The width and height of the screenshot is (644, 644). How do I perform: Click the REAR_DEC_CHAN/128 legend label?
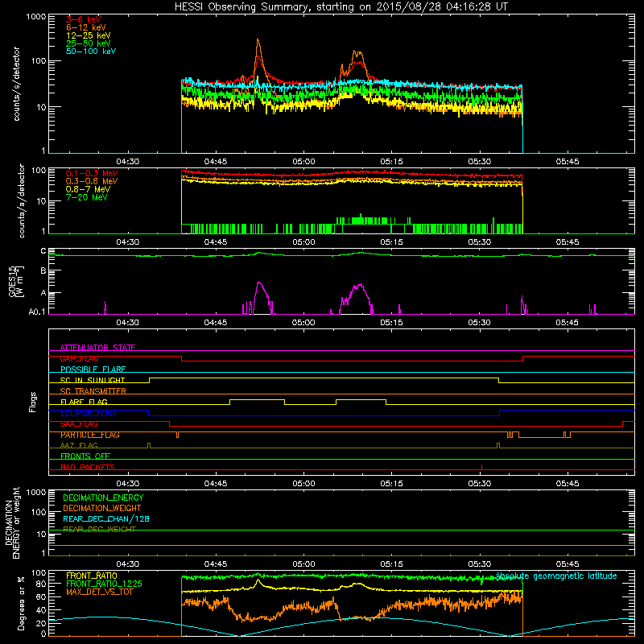[x=106, y=518]
